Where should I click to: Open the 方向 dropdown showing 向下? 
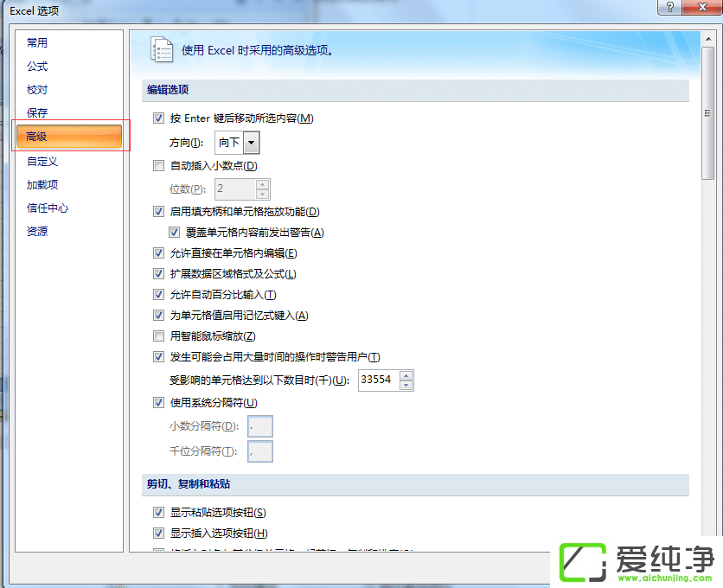click(251, 143)
